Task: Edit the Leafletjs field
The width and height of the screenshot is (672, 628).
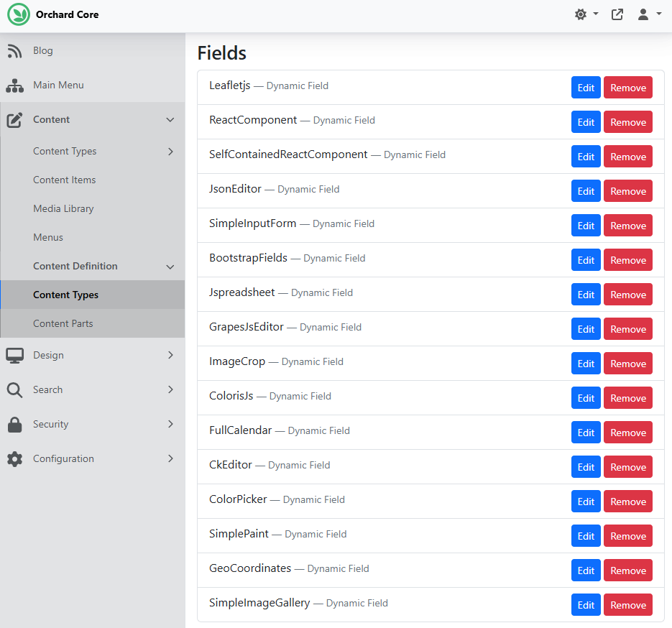Action: click(x=586, y=88)
